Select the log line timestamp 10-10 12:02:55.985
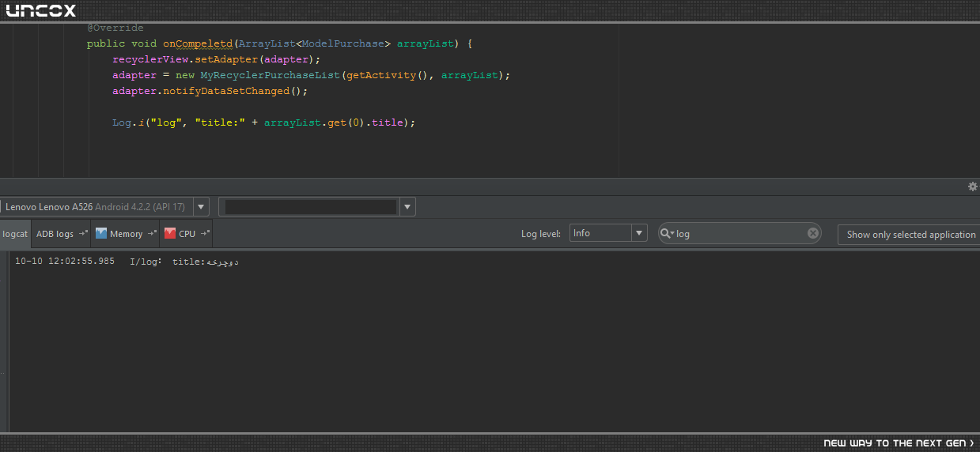Screen dimensions: 980x452 65,262
